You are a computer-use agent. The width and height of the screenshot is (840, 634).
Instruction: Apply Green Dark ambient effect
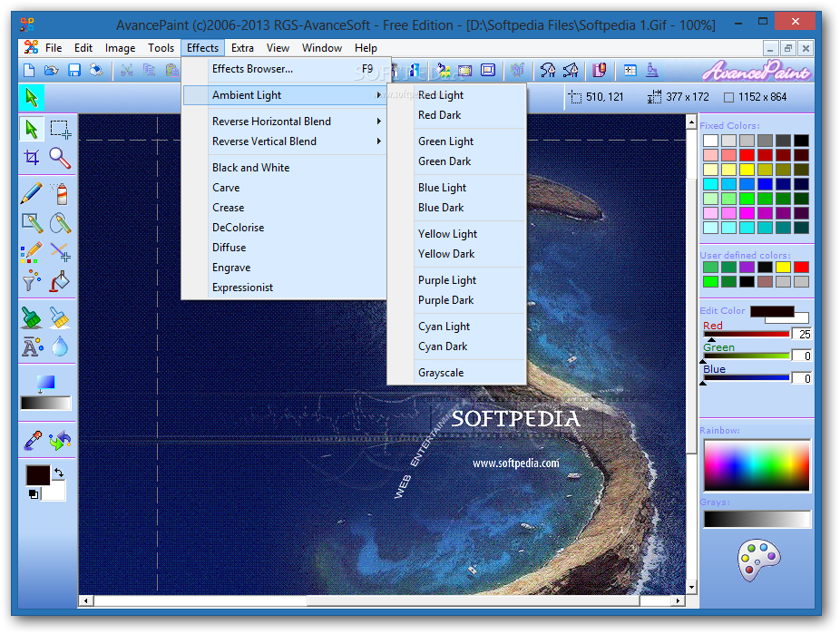457,161
